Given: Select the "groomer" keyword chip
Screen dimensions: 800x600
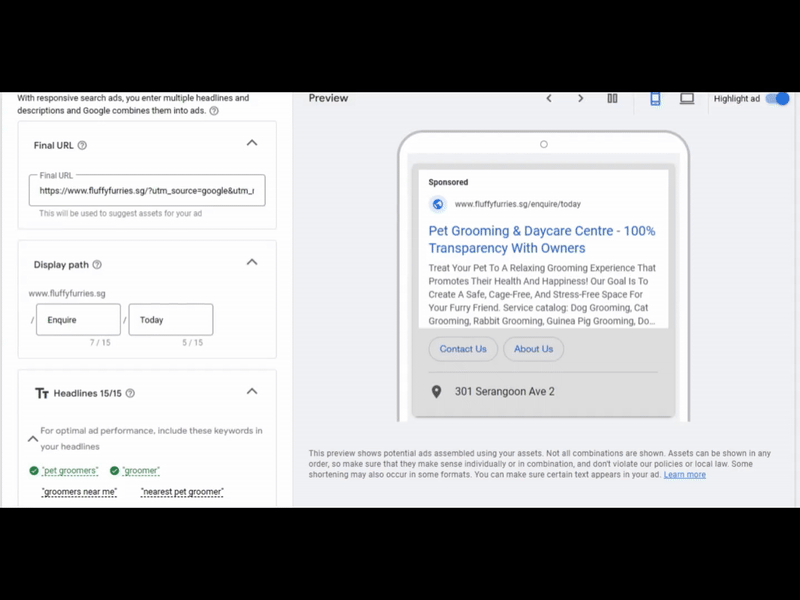Looking at the screenshot, I should pos(141,470).
